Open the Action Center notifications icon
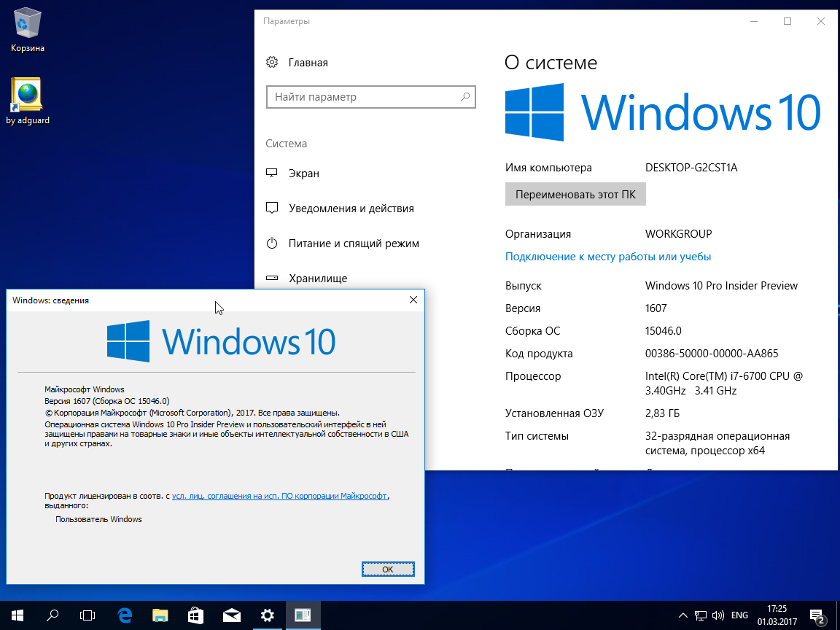The width and height of the screenshot is (840, 630). point(817,616)
